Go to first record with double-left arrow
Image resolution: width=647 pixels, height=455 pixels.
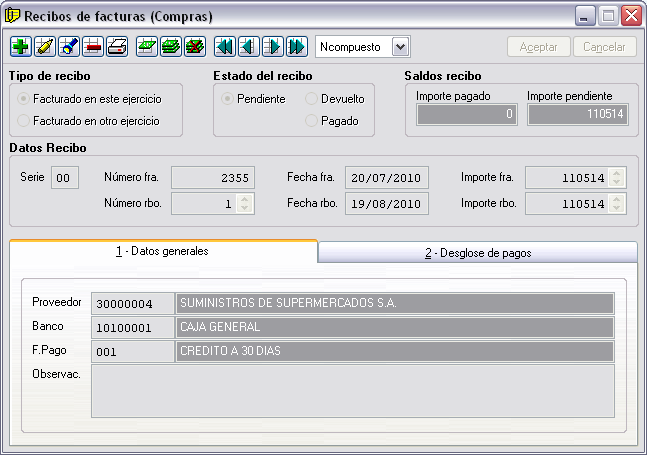[x=224, y=47]
